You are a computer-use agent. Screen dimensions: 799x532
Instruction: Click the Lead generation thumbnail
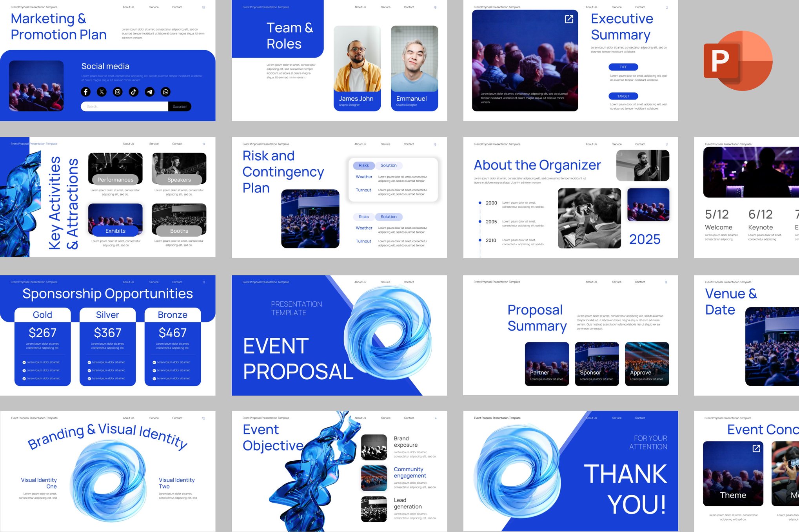(x=374, y=509)
